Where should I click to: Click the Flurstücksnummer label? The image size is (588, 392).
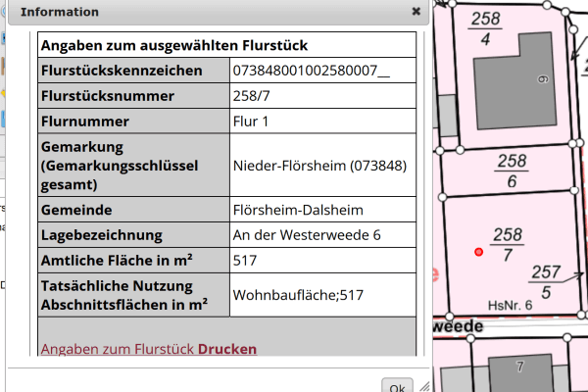pos(108,96)
